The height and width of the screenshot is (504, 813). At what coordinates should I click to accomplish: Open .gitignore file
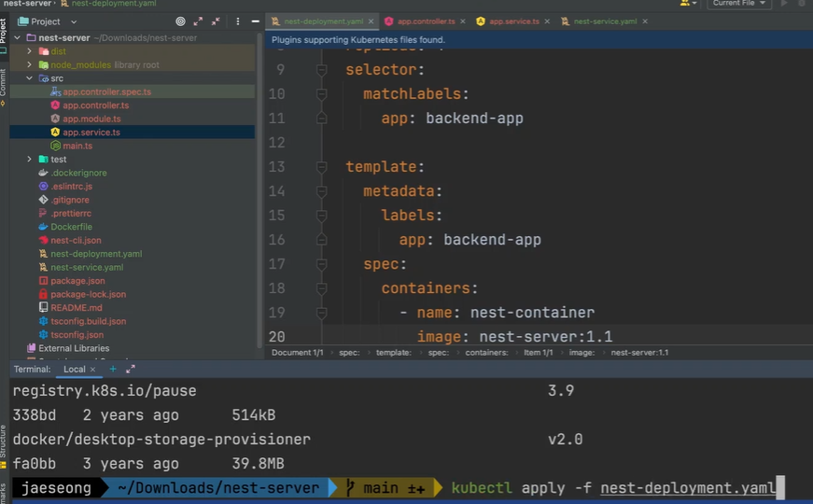point(69,200)
